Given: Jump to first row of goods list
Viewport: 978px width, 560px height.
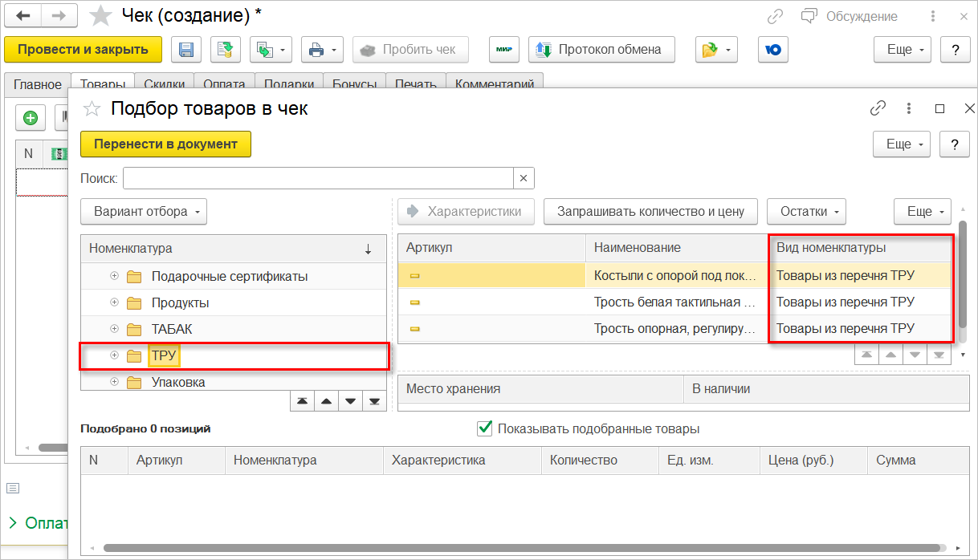Looking at the screenshot, I should (x=866, y=355).
